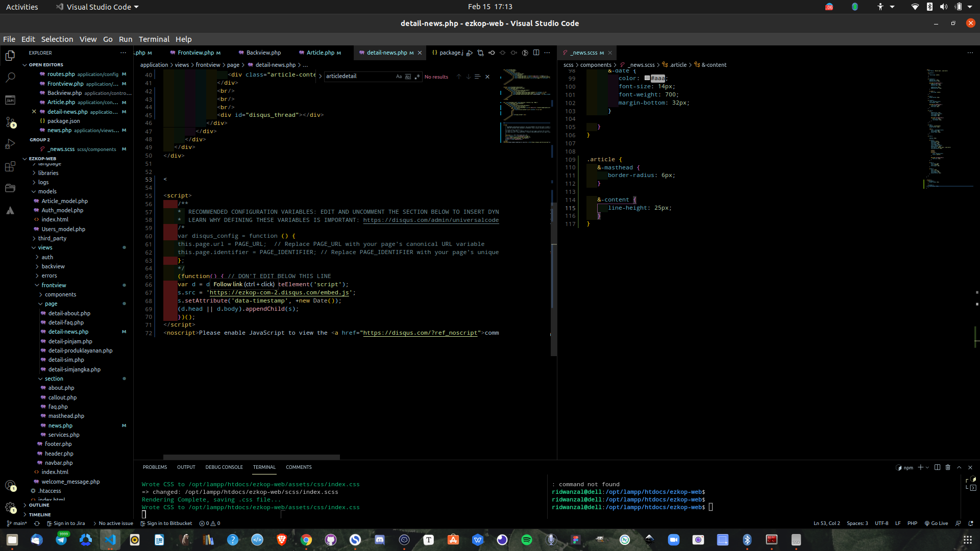Open the Extensions view in activity bar
Viewport: 980px width, 551px height.
(10, 166)
